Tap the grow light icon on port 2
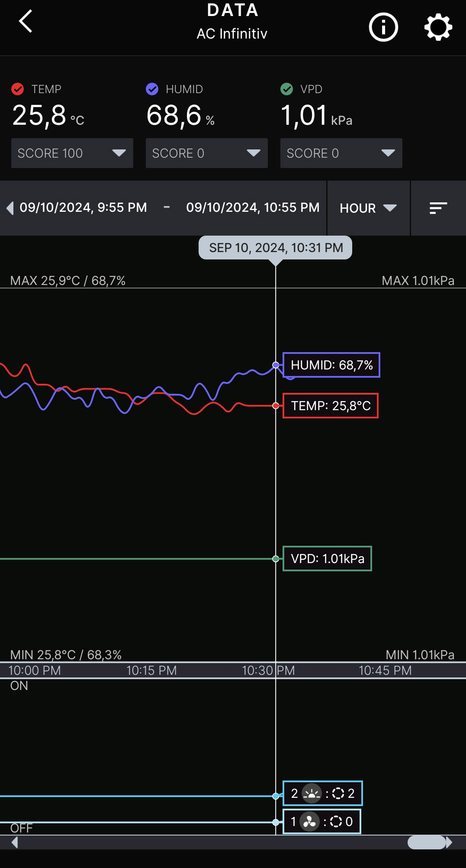Screen dimensions: 466x868 [312, 794]
